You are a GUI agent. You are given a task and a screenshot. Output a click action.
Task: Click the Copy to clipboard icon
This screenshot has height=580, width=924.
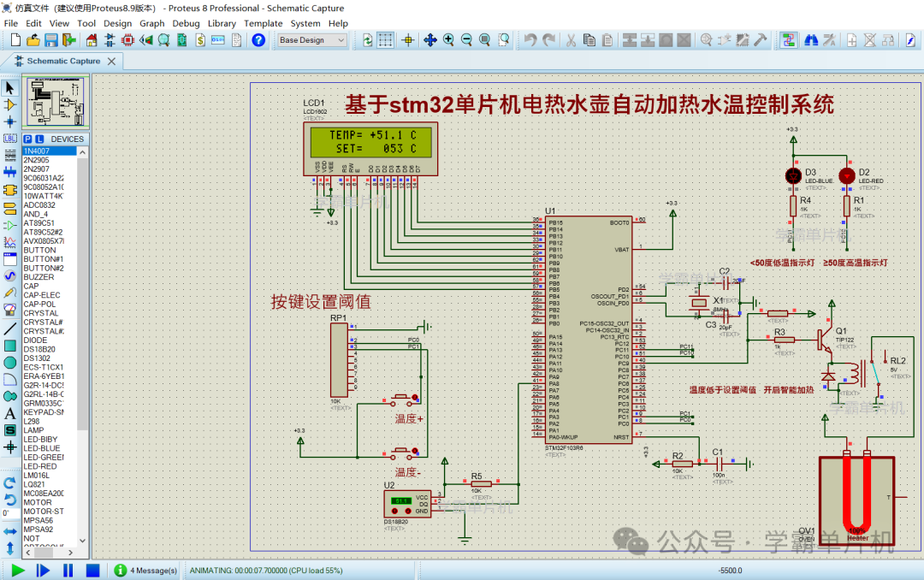(589, 40)
